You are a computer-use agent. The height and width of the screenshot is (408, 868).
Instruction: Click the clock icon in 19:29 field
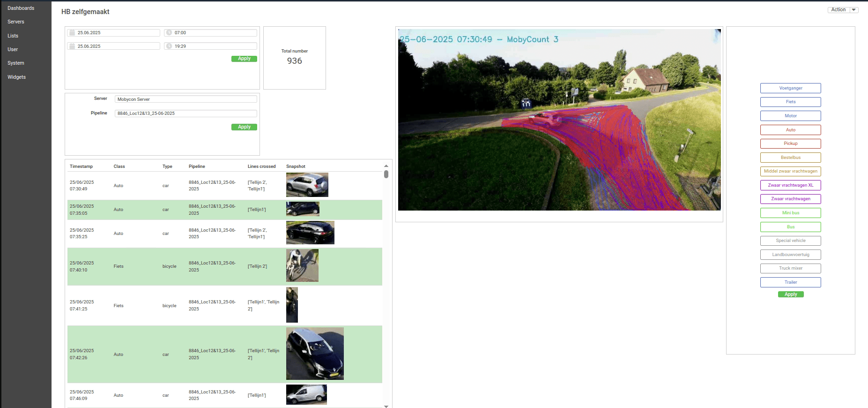click(x=169, y=46)
